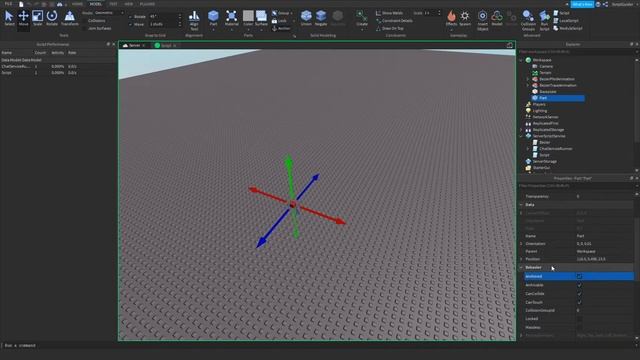This screenshot has width=640, height=360.
Task: Toggle the Anchored property checkbox
Action: [x=579, y=276]
